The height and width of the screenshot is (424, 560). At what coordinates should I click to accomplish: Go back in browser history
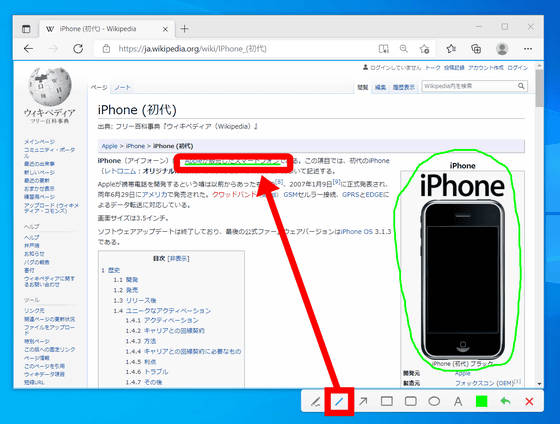coord(29,49)
